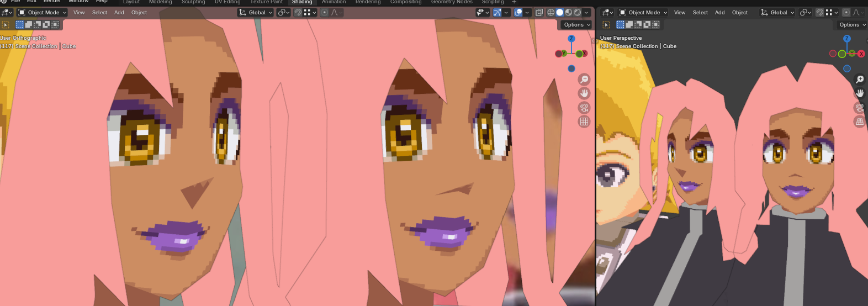This screenshot has width=868, height=306.
Task: Click pan view hand icon, left viewport
Action: (x=584, y=93)
